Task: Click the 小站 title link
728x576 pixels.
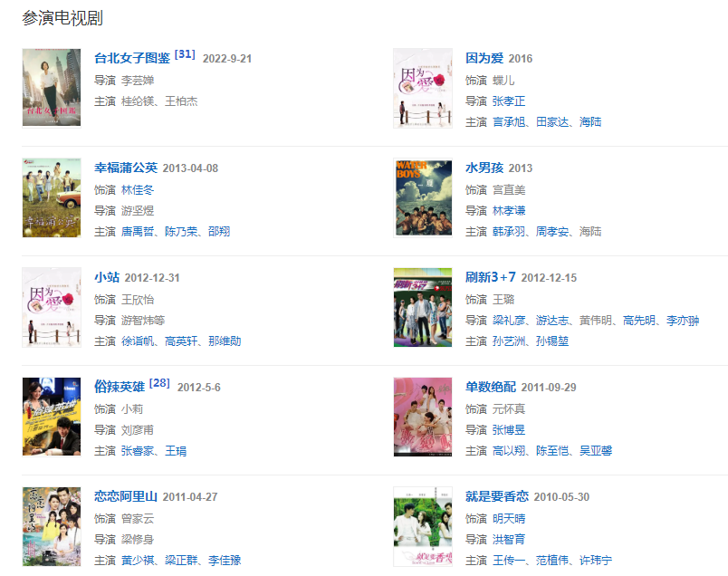Action: click(x=107, y=277)
